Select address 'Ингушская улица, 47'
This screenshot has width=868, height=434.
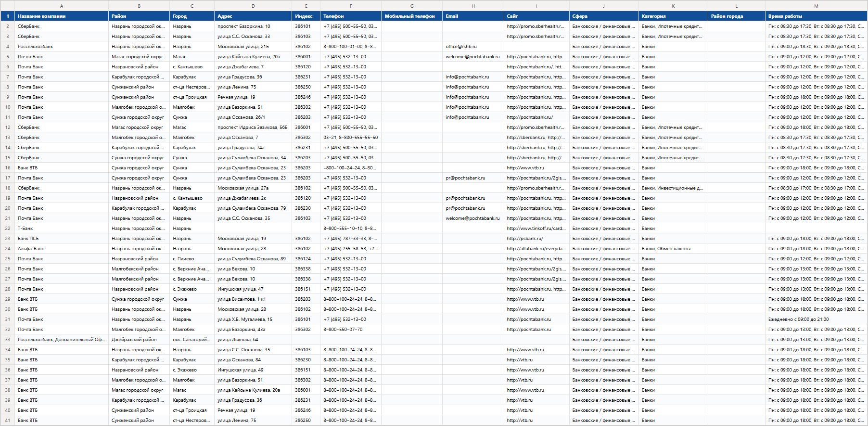click(253, 289)
